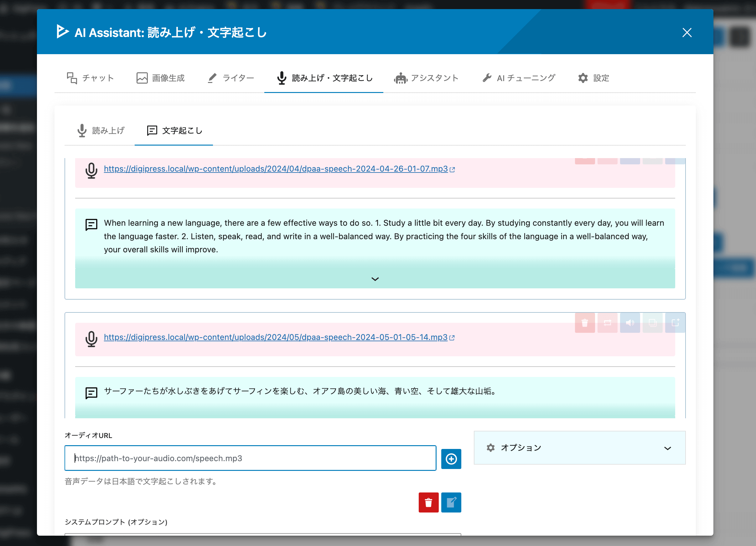
Task: Click the microphone icon beside 05-01 link
Action: coord(91,339)
